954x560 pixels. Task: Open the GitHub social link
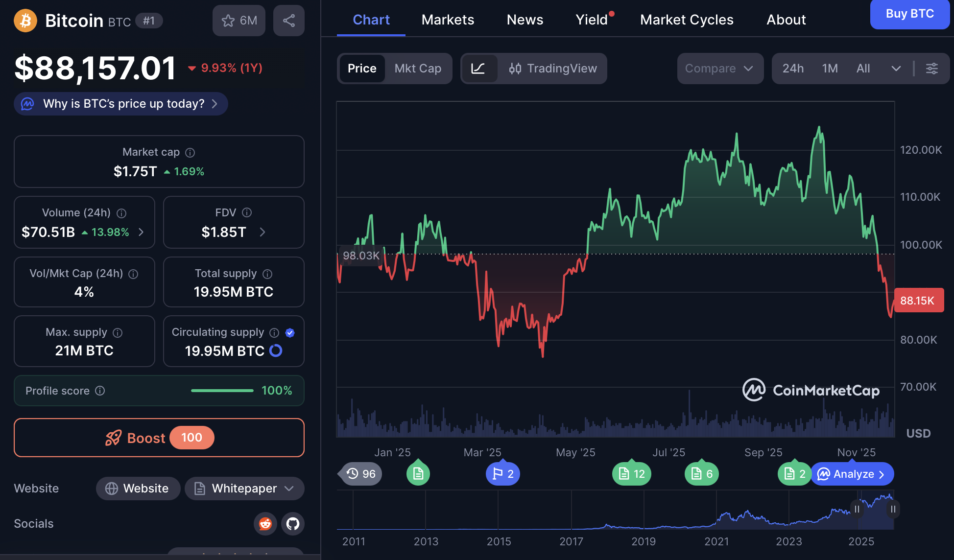pyautogui.click(x=293, y=524)
